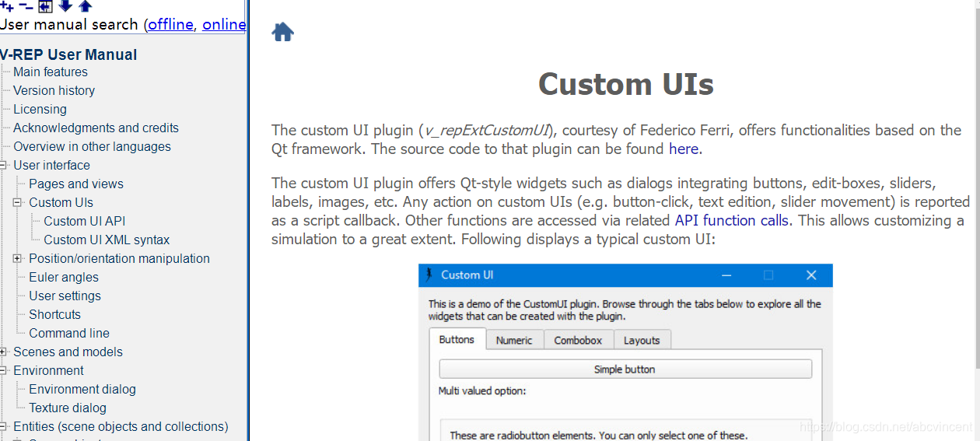This screenshot has width=980, height=441.
Task: Select the User interface tree entry
Action: 51,165
